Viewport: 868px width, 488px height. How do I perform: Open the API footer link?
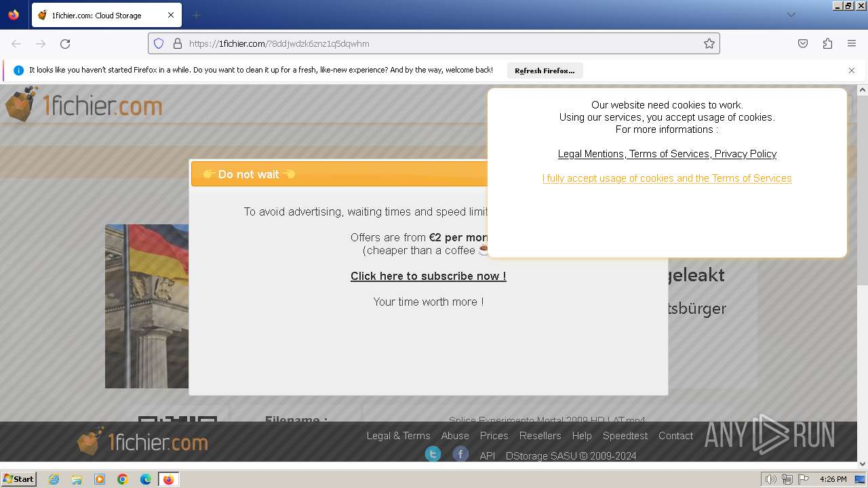488,456
